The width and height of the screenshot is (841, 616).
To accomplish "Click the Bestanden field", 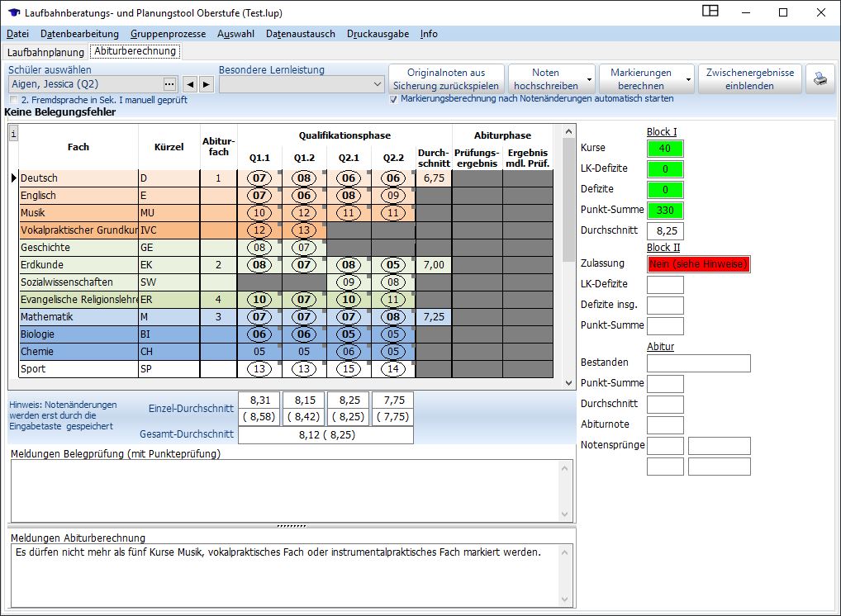I will [698, 363].
